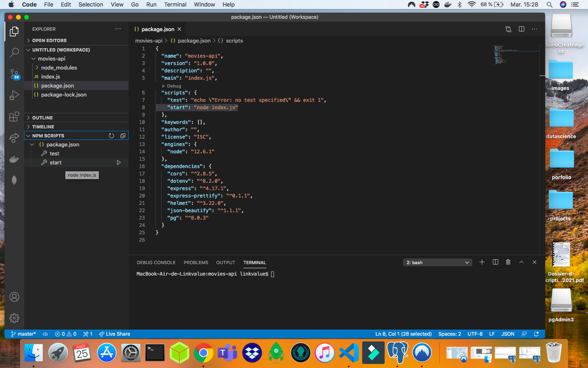Click the master* branch in status bar
The height and width of the screenshot is (368, 588).
coord(23,334)
